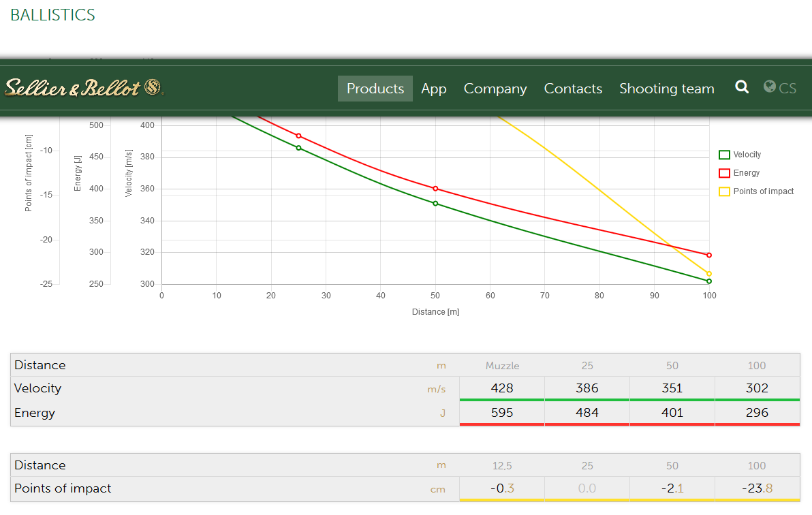Click the points of impact marker at 100 m
Viewport: 812px width, 515px height.
[709, 274]
